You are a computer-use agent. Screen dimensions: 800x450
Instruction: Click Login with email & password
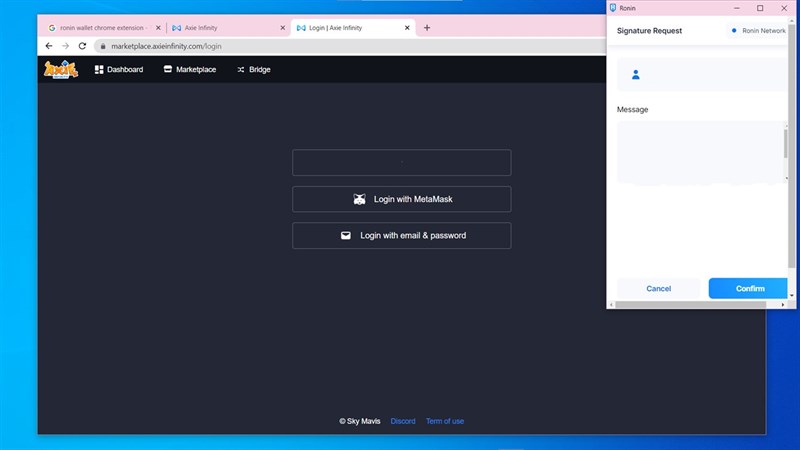[x=402, y=236]
